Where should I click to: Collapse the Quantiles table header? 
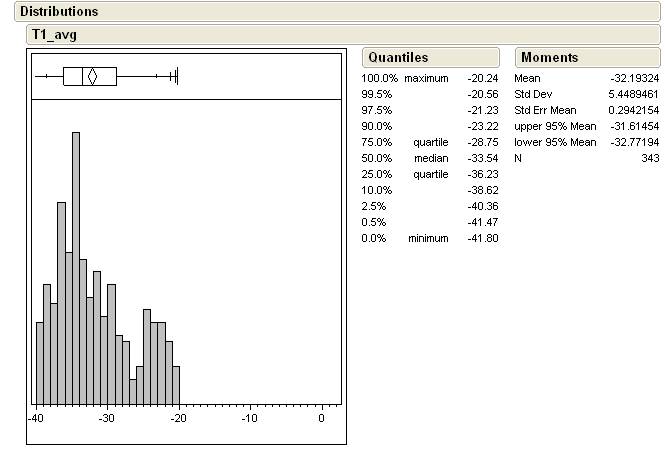point(397,58)
